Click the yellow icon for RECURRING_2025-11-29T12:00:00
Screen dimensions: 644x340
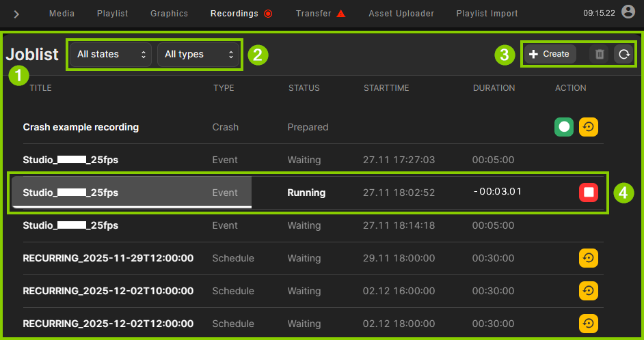pyautogui.click(x=589, y=258)
